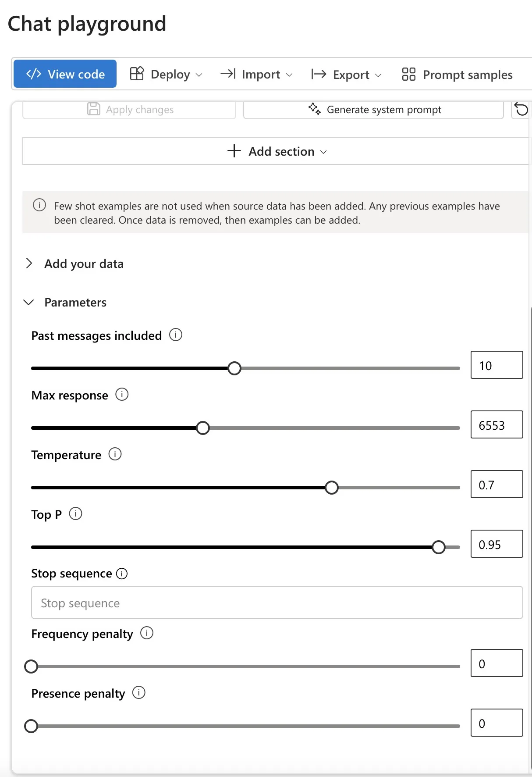Click the save icon on Apply changes

click(x=94, y=109)
